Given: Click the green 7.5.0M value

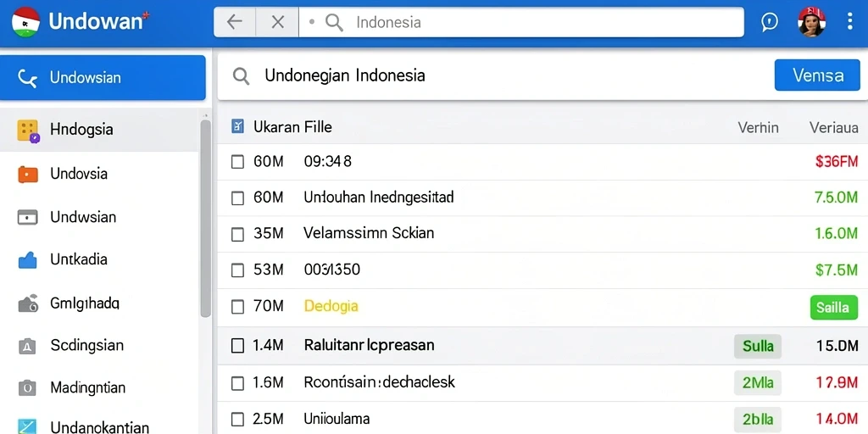Looking at the screenshot, I should point(836,197).
